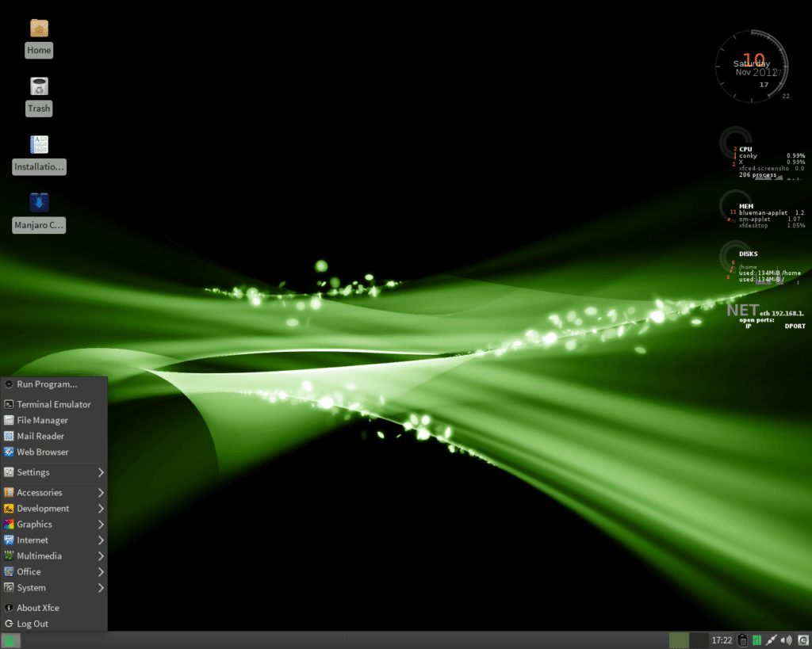Expand the Settings submenu
The image size is (812, 649).
click(x=54, y=472)
